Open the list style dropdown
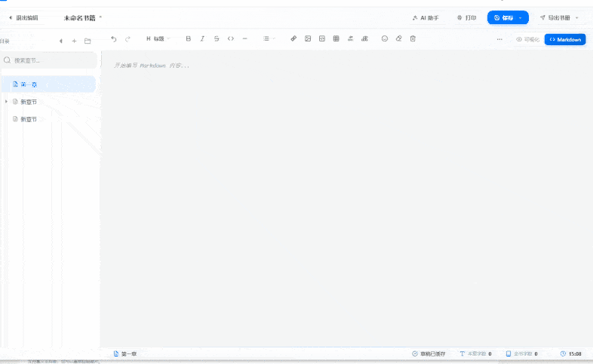The image size is (593, 364). point(269,38)
